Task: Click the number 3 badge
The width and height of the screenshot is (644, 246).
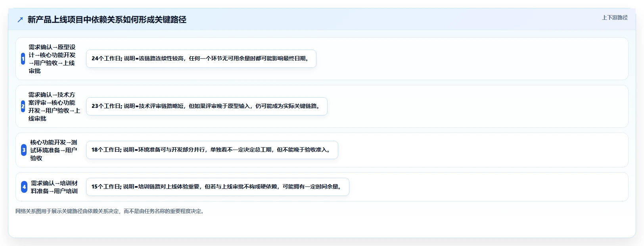Action: (24, 150)
